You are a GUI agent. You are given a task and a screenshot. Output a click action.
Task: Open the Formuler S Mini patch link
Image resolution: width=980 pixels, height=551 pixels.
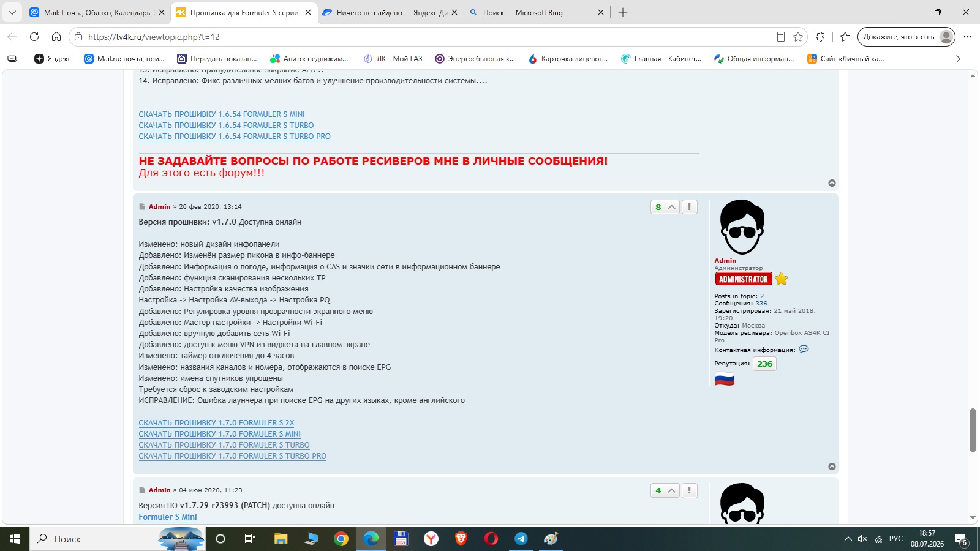point(168,517)
